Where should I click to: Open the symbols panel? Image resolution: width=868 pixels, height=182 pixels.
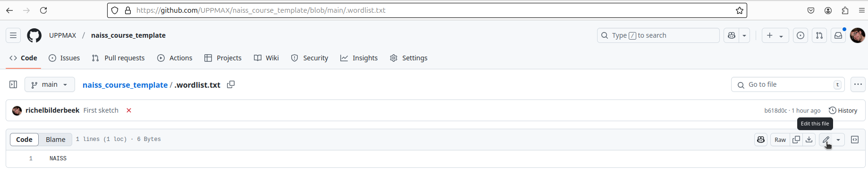855,140
